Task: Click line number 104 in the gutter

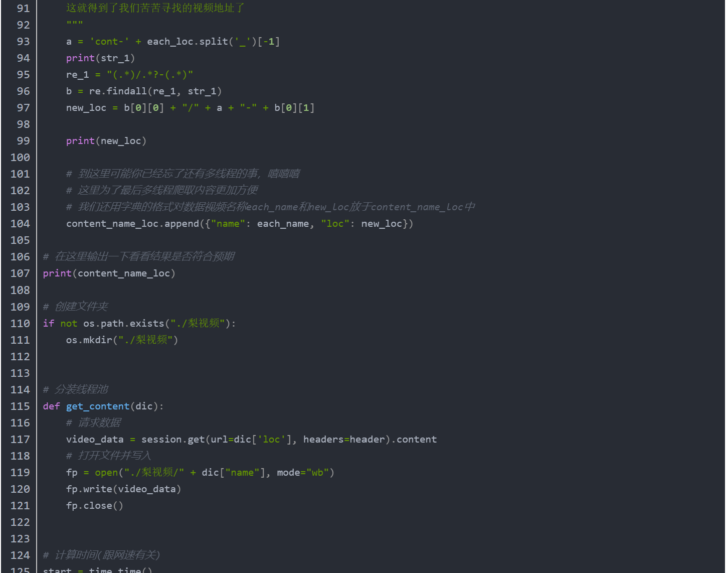Action: coord(20,224)
